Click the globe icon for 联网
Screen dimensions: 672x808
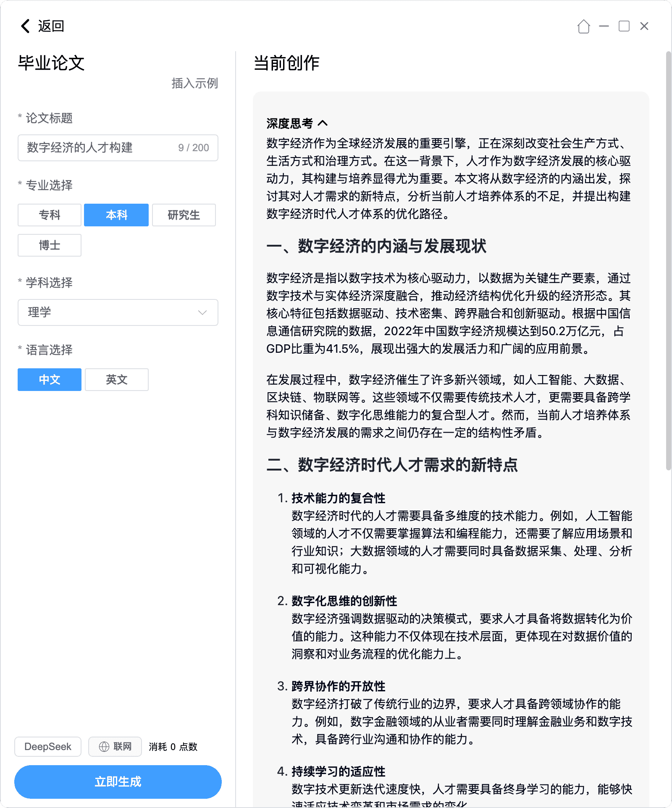tap(104, 746)
